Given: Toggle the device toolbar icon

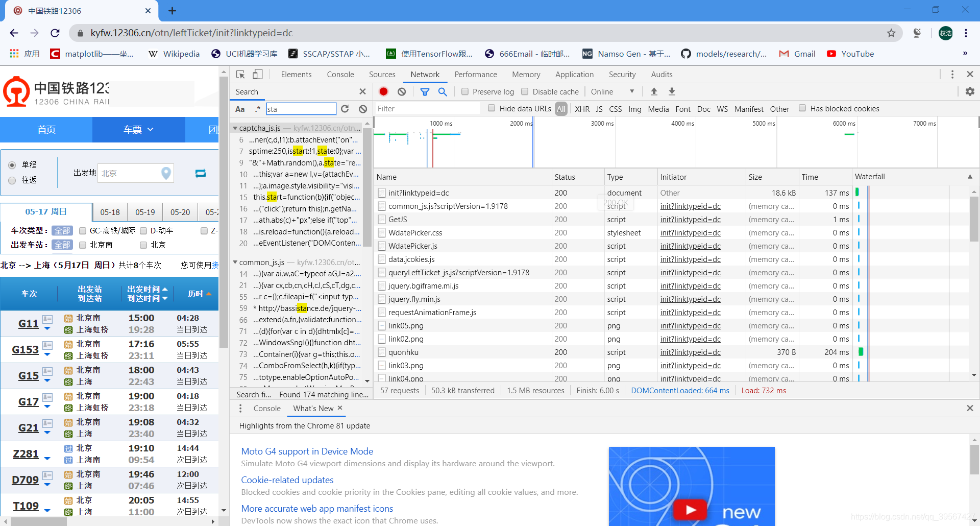Looking at the screenshot, I should pos(258,75).
